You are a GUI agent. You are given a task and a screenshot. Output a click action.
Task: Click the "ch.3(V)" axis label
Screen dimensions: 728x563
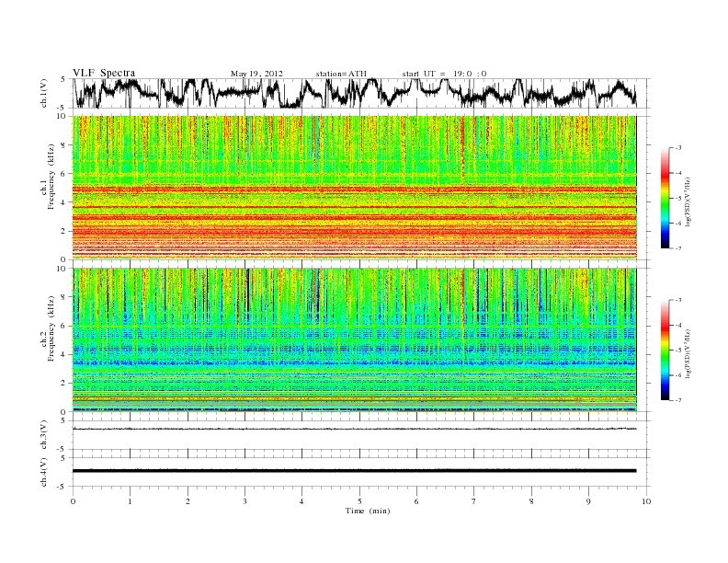point(44,434)
